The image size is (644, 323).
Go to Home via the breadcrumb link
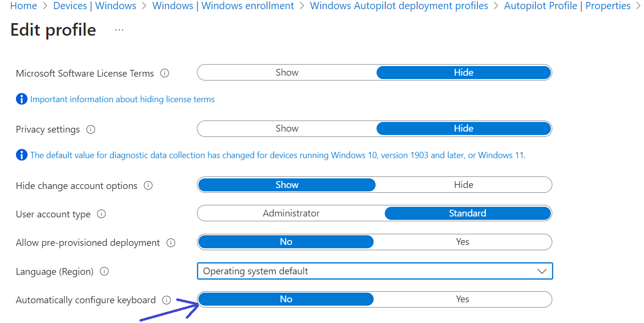coord(23,6)
